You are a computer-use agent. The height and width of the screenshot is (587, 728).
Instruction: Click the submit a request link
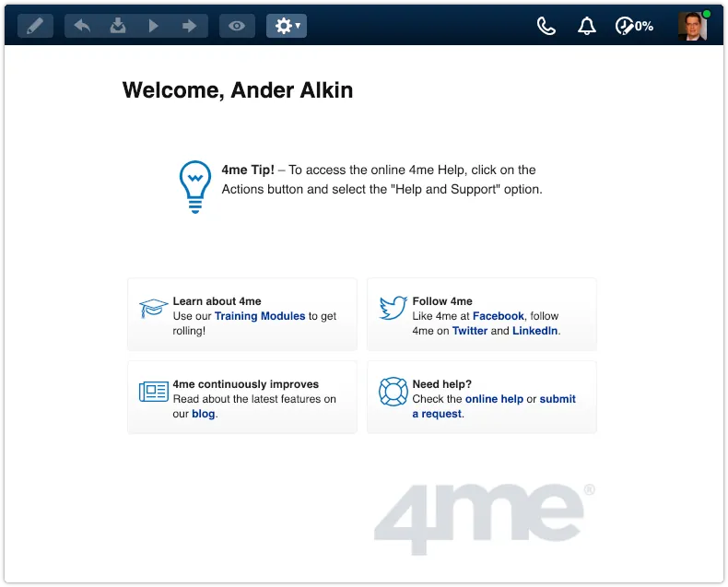click(x=494, y=406)
